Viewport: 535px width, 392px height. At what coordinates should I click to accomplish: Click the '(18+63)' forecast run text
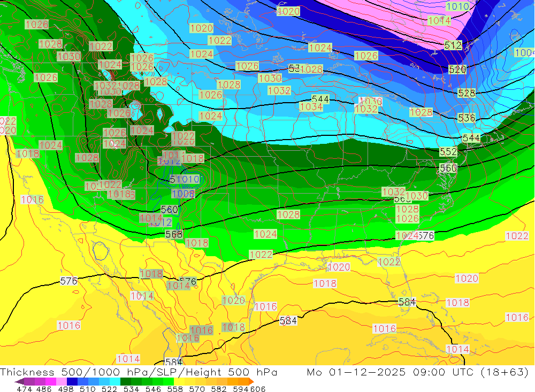pyautogui.click(x=505, y=372)
